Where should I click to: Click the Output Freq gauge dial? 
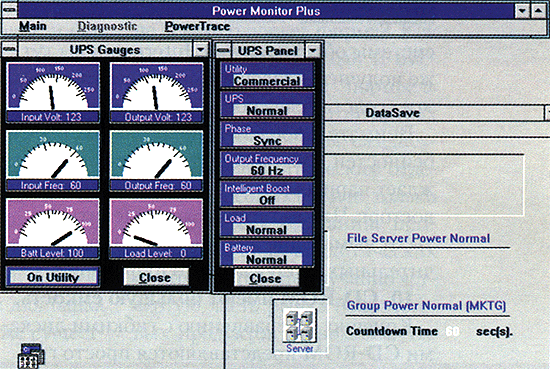(156, 155)
